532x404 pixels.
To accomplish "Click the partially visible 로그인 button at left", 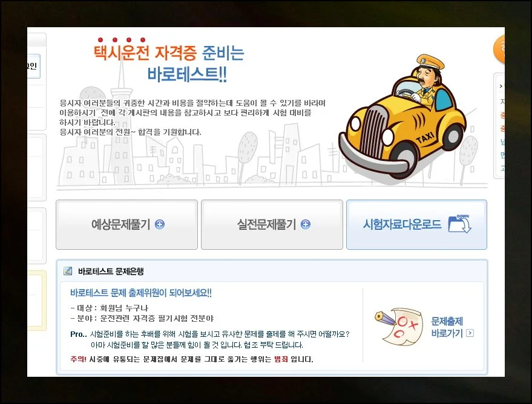I will tap(33, 66).
